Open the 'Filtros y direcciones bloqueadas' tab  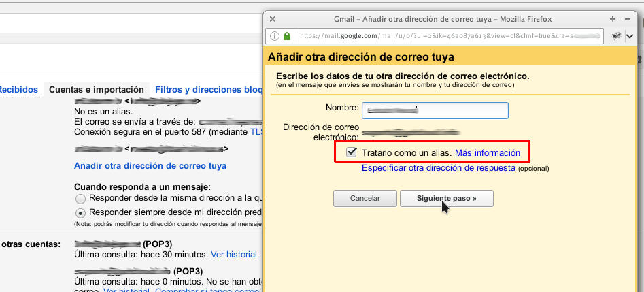[208, 90]
